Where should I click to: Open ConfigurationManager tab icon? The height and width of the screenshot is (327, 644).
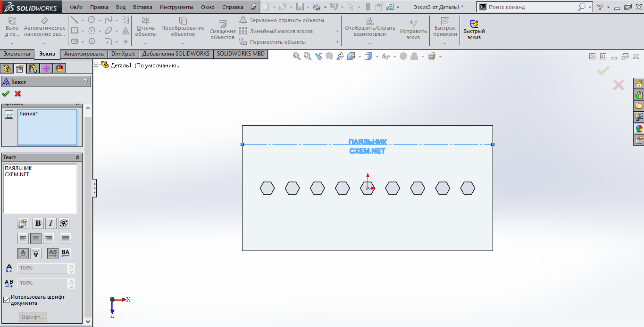point(33,68)
